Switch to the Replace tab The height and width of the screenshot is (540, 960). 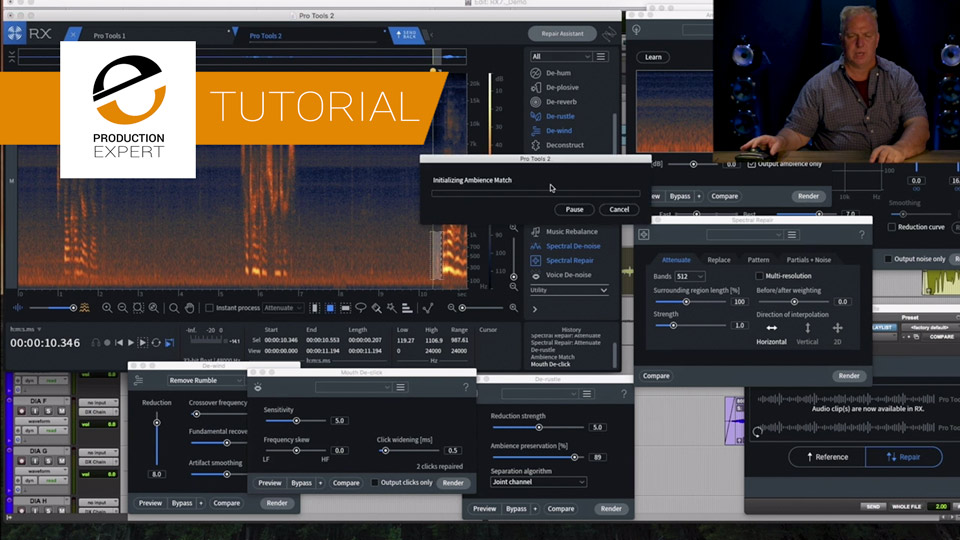click(719, 260)
